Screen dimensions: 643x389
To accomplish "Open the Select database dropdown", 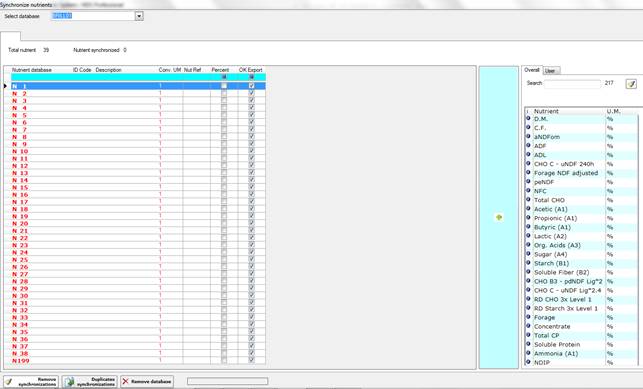I will (139, 16).
